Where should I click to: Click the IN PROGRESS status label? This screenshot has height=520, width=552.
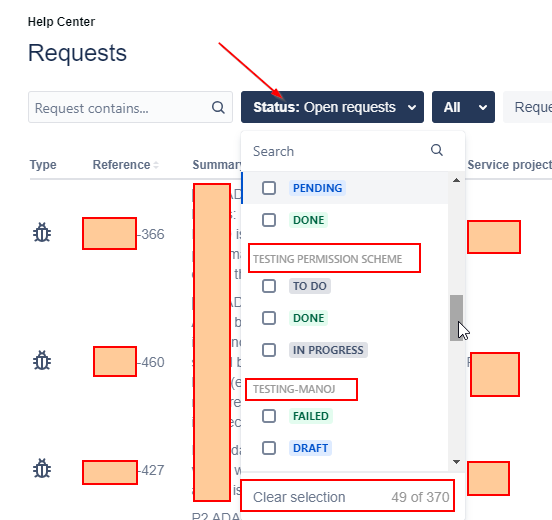pos(328,350)
